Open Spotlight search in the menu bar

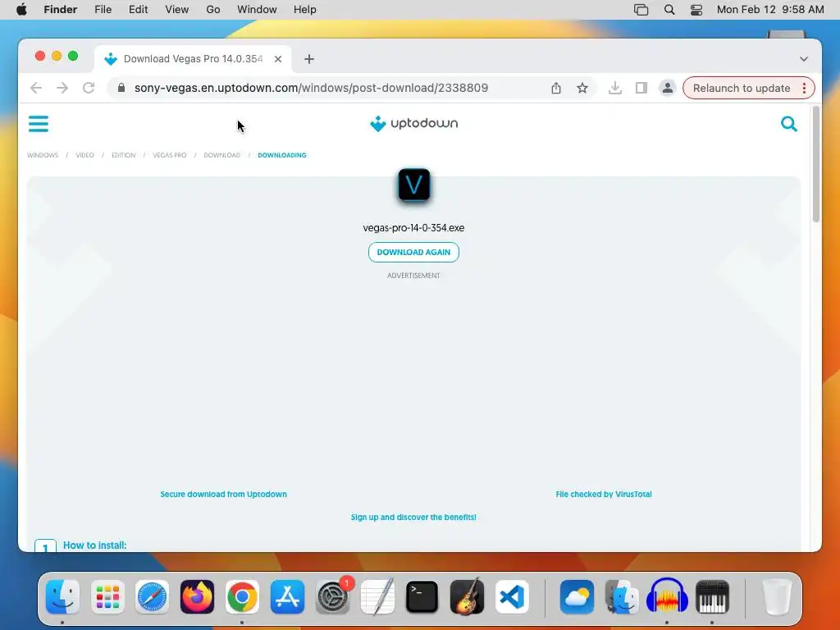pyautogui.click(x=669, y=10)
